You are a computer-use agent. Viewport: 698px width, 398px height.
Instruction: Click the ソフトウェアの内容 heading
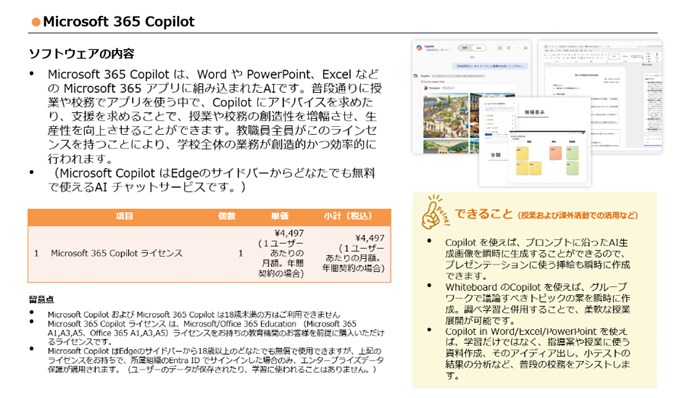pyautogui.click(x=81, y=54)
